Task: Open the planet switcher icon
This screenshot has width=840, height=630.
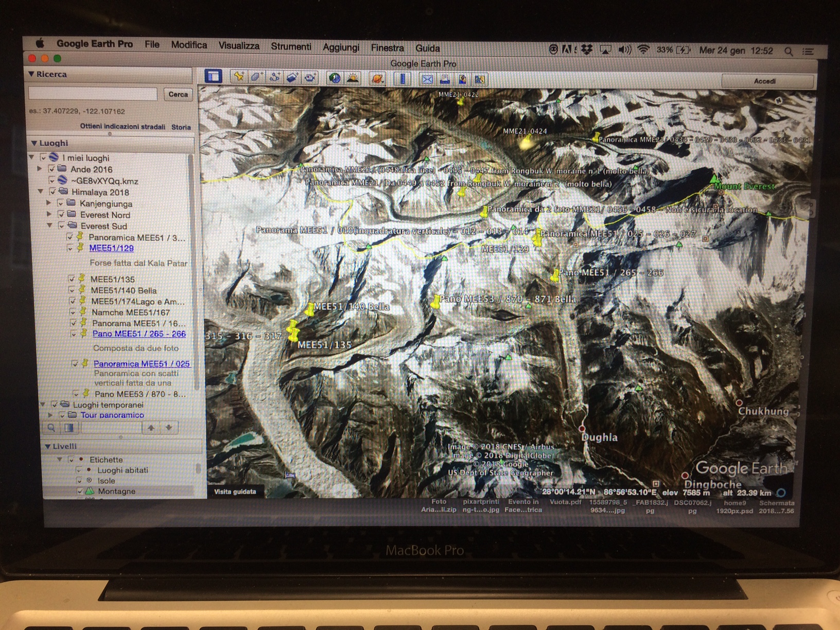Action: tap(378, 79)
